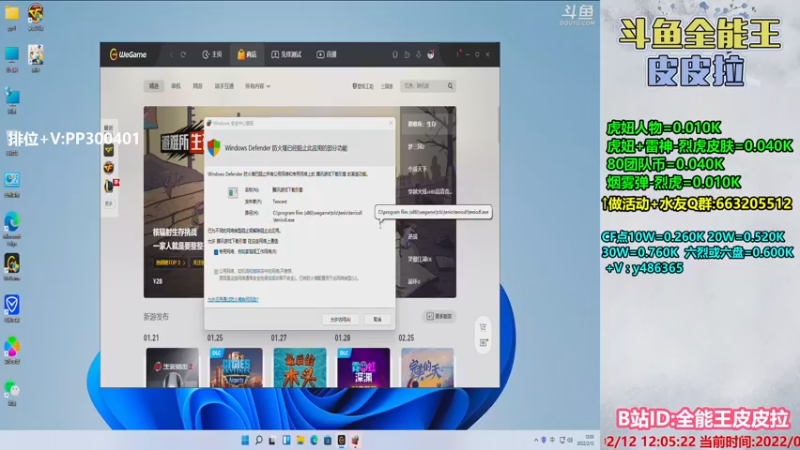This screenshot has height=450, width=800.
Task: Open the shield security desktop shortcut
Action: point(12,309)
